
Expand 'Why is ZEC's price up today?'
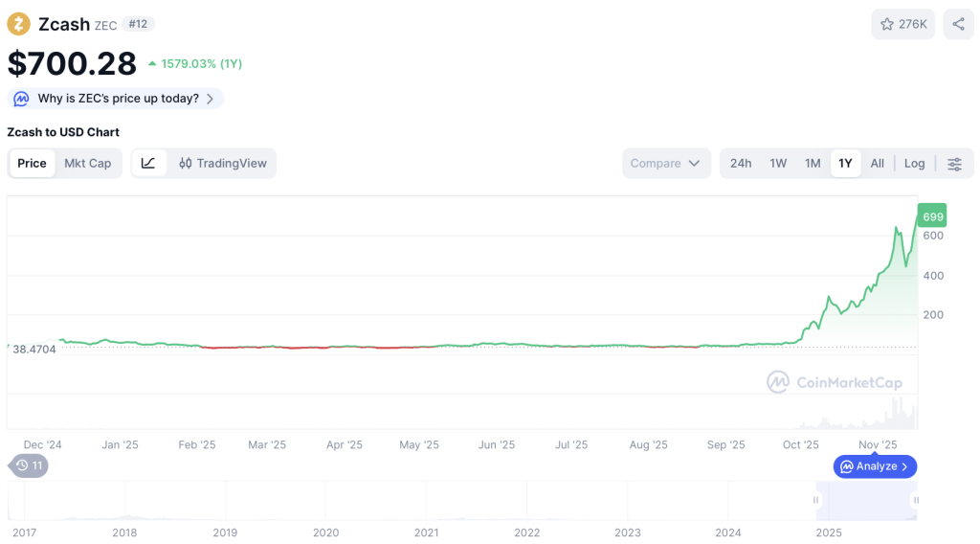pyautogui.click(x=124, y=99)
